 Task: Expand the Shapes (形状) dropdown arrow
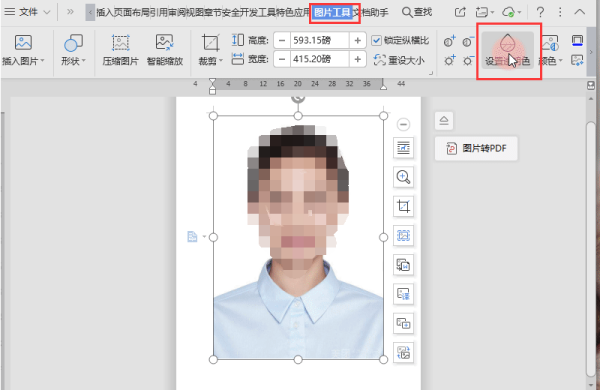[x=83, y=60]
